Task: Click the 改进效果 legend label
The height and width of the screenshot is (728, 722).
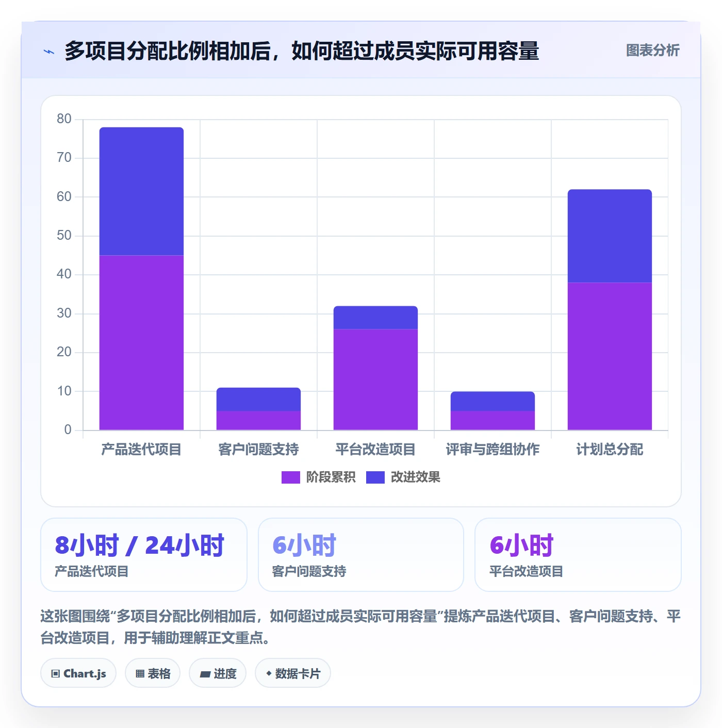Action: pos(415,477)
